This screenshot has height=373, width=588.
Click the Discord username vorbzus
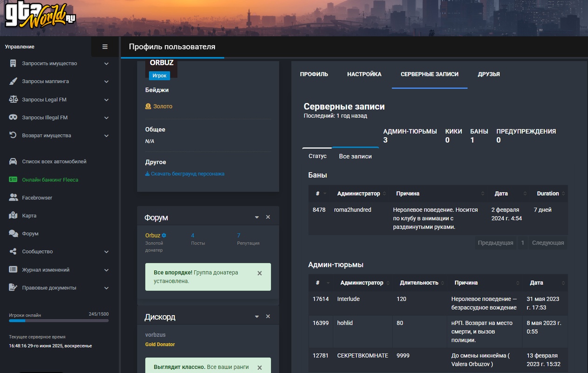click(155, 335)
